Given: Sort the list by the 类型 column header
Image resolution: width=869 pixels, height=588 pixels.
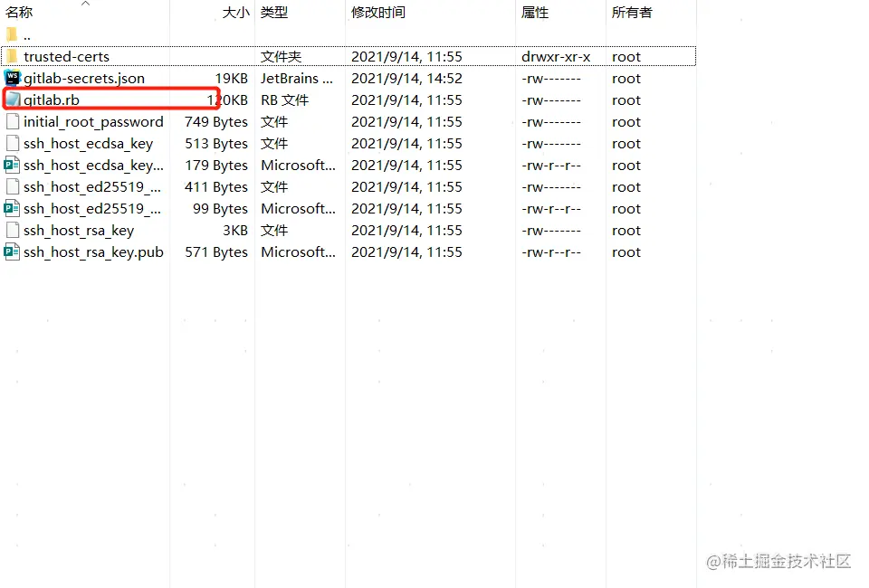Looking at the screenshot, I should click(x=274, y=12).
